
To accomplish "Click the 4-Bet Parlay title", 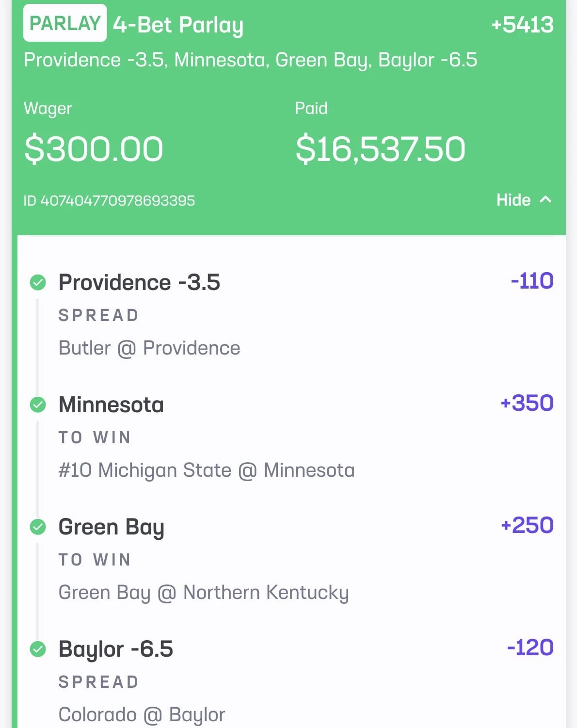I will pos(178,25).
